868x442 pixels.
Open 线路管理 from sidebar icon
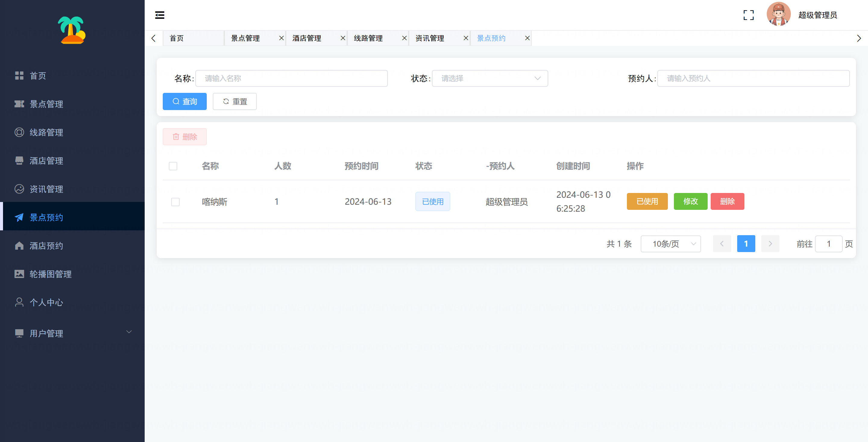(x=19, y=132)
